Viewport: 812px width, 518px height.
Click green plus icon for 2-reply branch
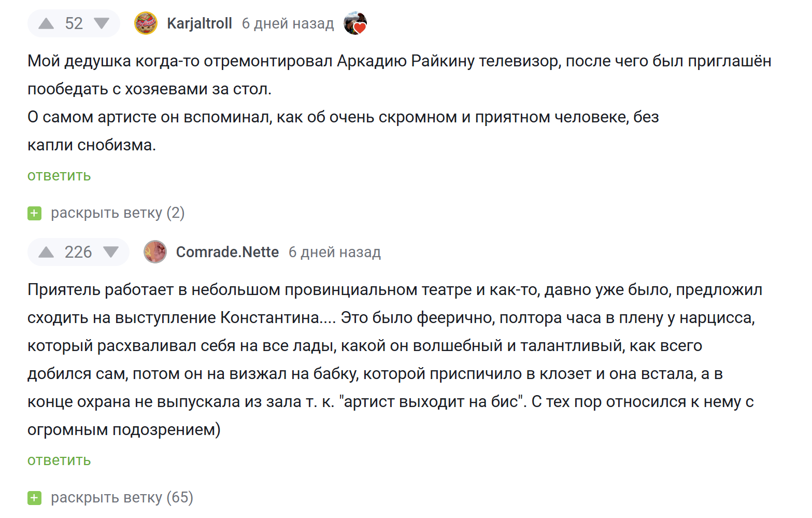pyautogui.click(x=34, y=213)
